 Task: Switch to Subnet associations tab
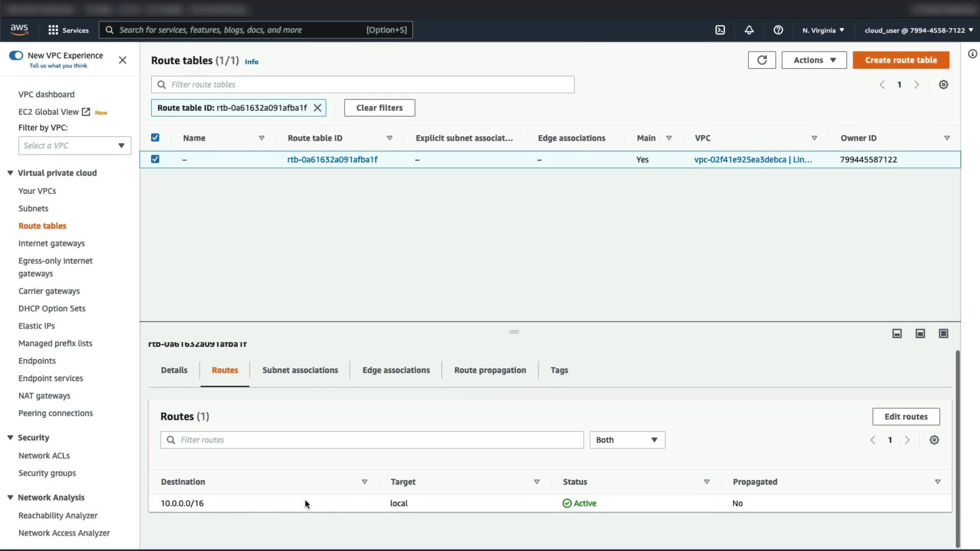coord(300,370)
